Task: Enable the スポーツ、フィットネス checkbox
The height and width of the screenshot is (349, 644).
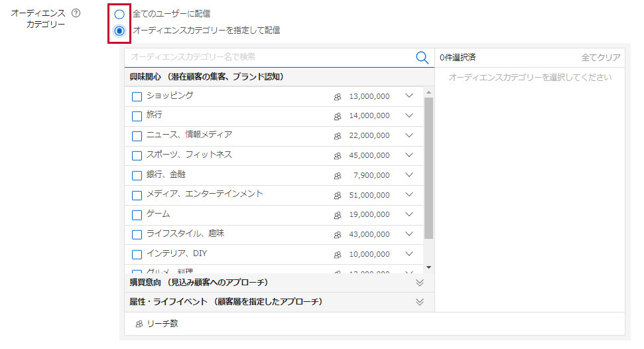Action: [137, 156]
